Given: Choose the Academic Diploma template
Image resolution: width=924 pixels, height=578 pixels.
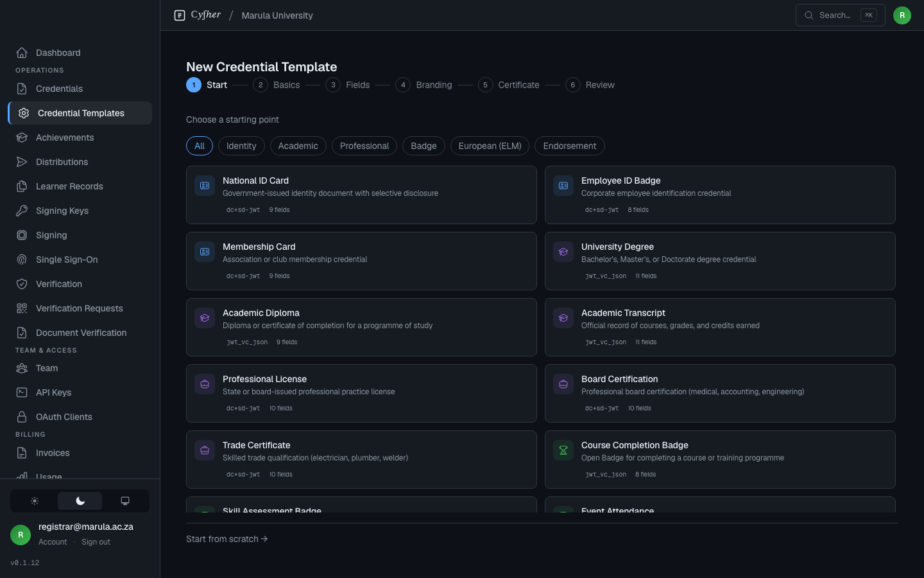Looking at the screenshot, I should click(x=361, y=327).
